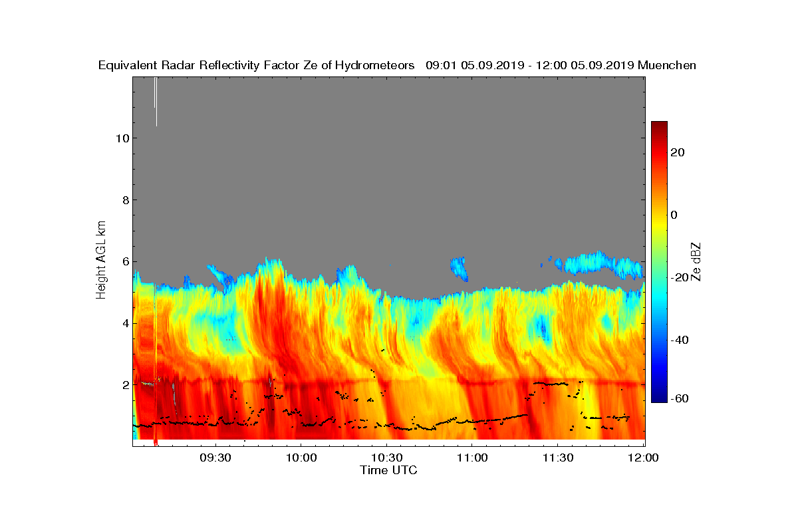The image size is (798, 532).
Task: Click the colorbar value 20 label
Action: pyautogui.click(x=678, y=153)
